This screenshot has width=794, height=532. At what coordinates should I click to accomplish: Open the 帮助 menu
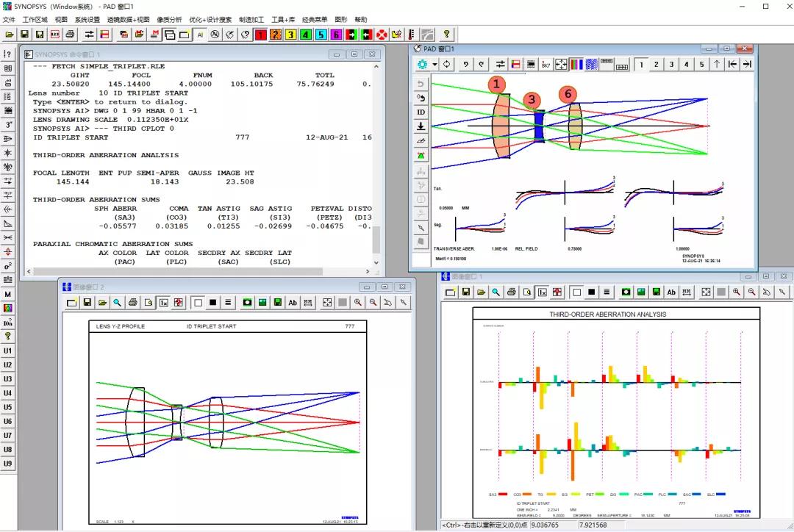(x=360, y=19)
